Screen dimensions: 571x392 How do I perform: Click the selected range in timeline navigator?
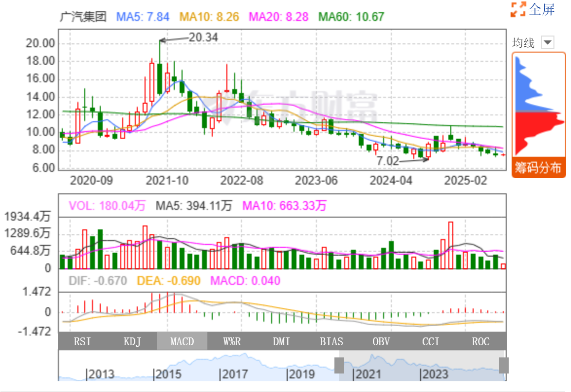pyautogui.click(x=422, y=366)
